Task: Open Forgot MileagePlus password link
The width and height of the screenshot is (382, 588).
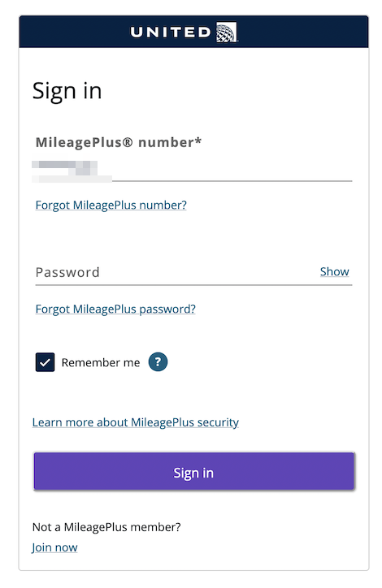Action: [x=115, y=309]
